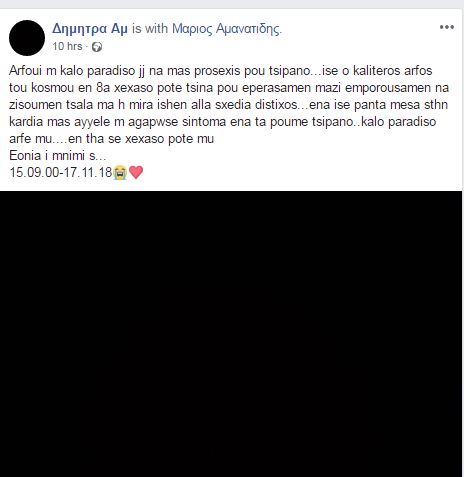Click the 'Eonia i mnimi s...' line
Viewport: 464px width, 477px height.
[x=58, y=156]
